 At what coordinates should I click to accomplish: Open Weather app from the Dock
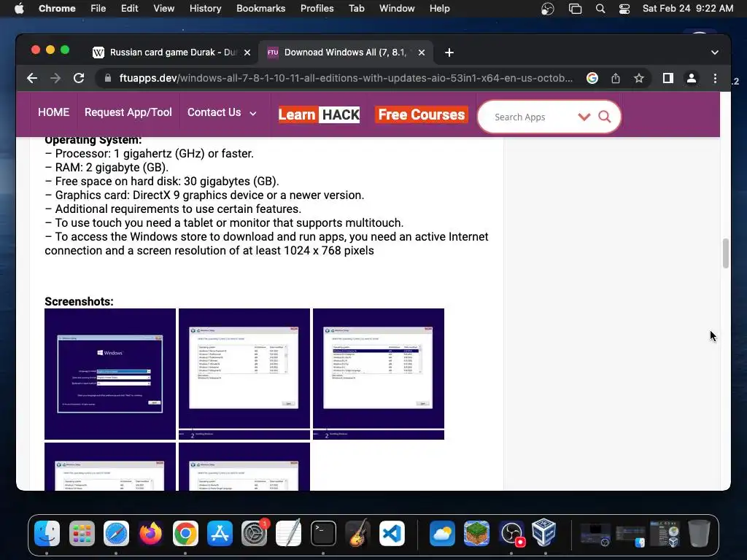coord(442,533)
